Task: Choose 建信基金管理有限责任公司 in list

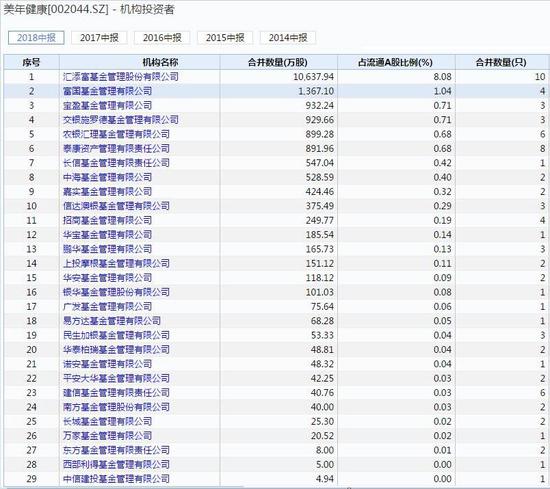Action: [116, 393]
